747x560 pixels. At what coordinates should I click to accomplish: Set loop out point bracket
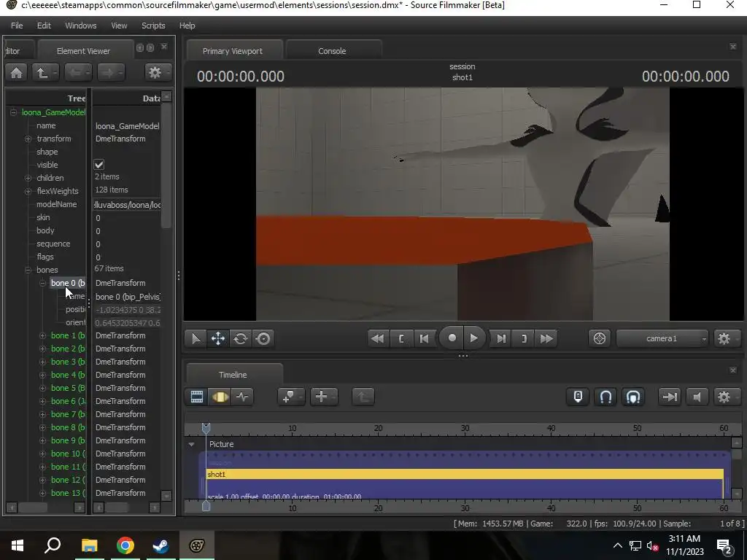pos(524,338)
